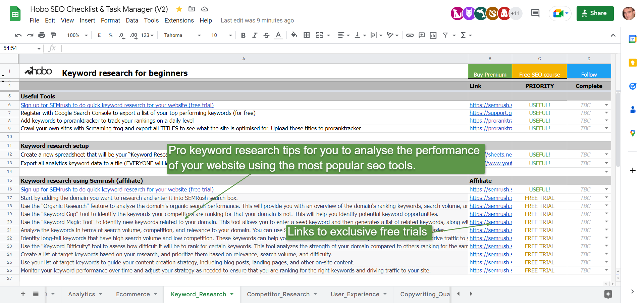
Task: Open the vertical align dropdown
Action: [360, 35]
